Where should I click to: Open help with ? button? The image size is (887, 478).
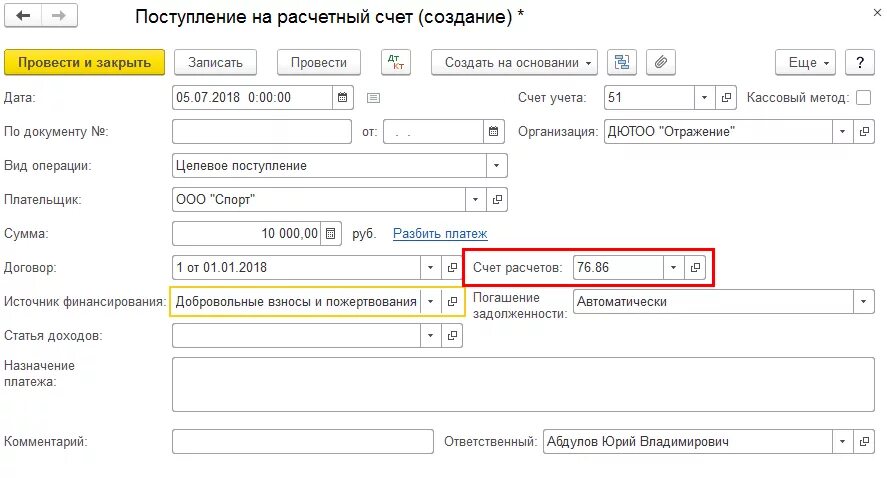click(860, 62)
